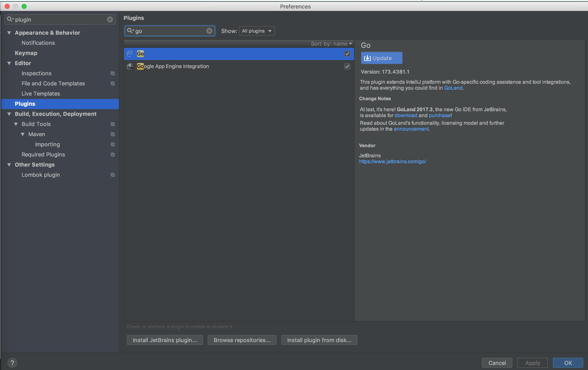Open the GoLand link in description
588x370 pixels.
pyautogui.click(x=453, y=88)
